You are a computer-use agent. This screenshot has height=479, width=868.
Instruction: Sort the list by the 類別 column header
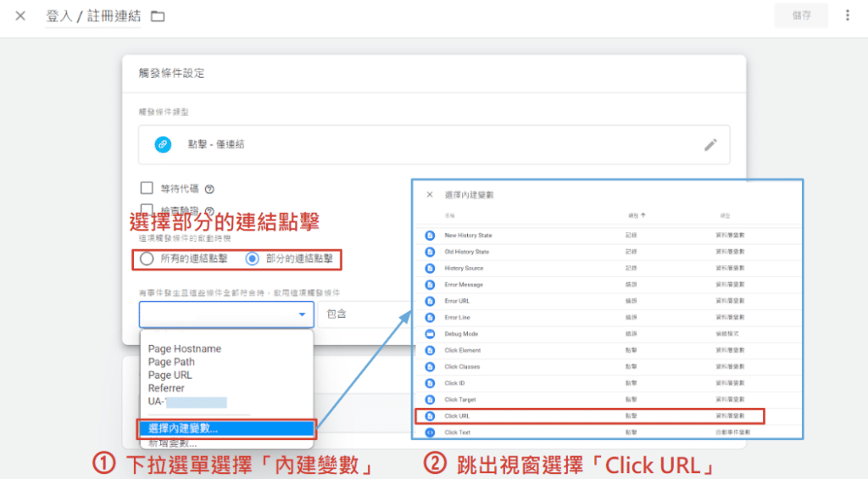click(636, 215)
